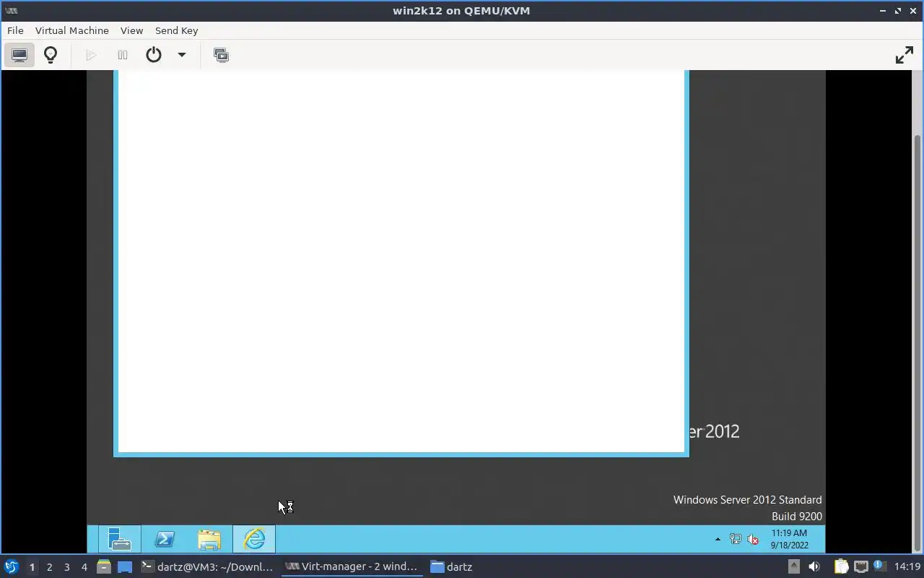The width and height of the screenshot is (924, 578).
Task: Open the dartz folder taskbar entry
Action: click(451, 567)
